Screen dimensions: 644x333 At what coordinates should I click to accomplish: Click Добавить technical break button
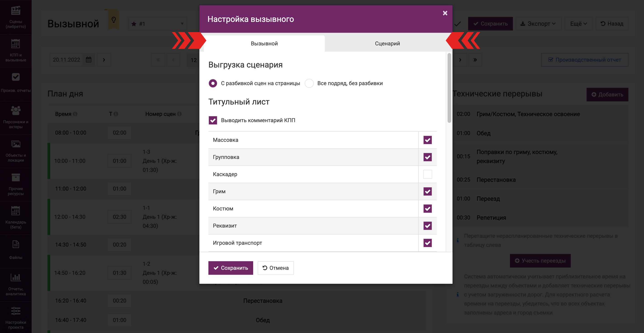point(607,95)
